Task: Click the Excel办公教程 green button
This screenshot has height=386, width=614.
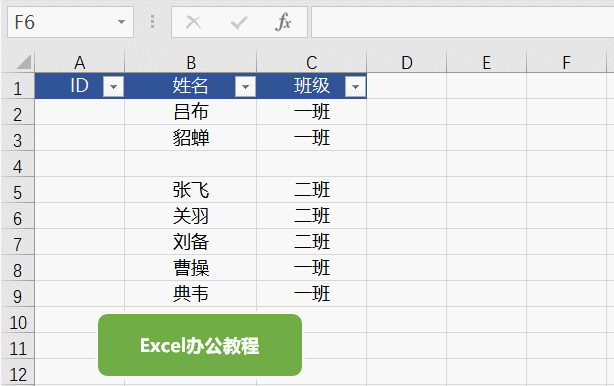Action: [200, 345]
